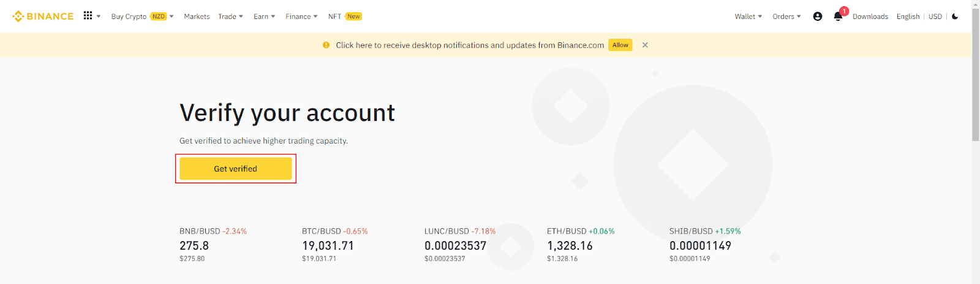980x284 pixels.
Task: Open the Downloads link
Action: [870, 17]
